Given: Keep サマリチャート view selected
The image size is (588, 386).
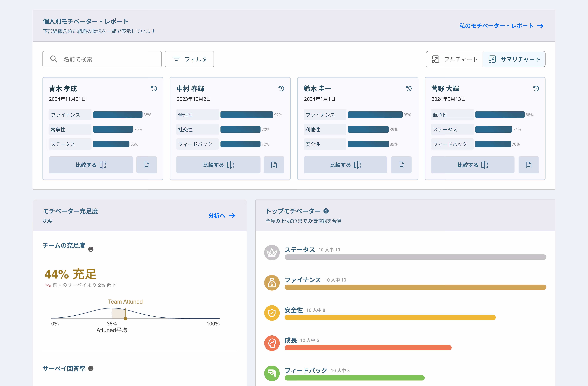Looking at the screenshot, I should 514,59.
